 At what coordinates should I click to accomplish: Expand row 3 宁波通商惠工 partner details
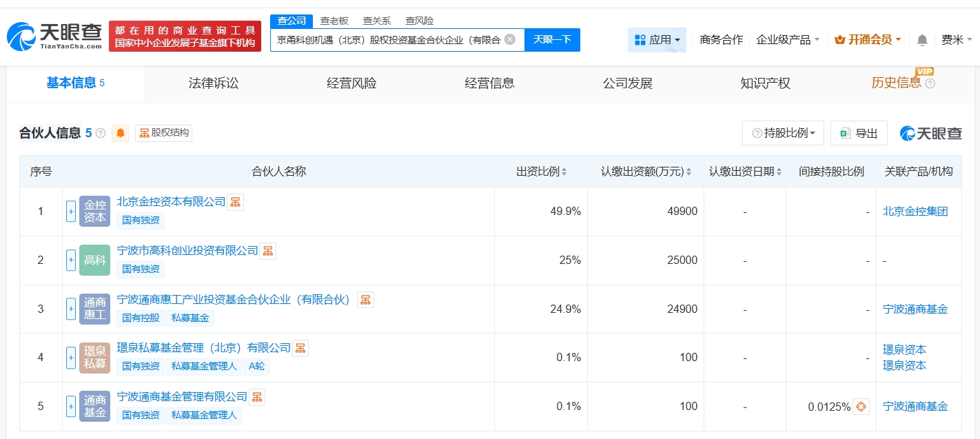click(71, 309)
